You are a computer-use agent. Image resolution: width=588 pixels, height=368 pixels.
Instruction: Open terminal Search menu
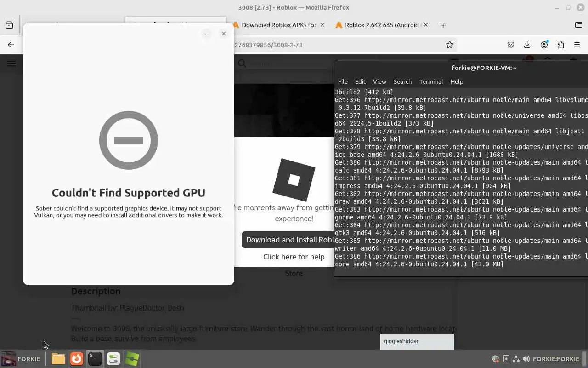pos(402,81)
